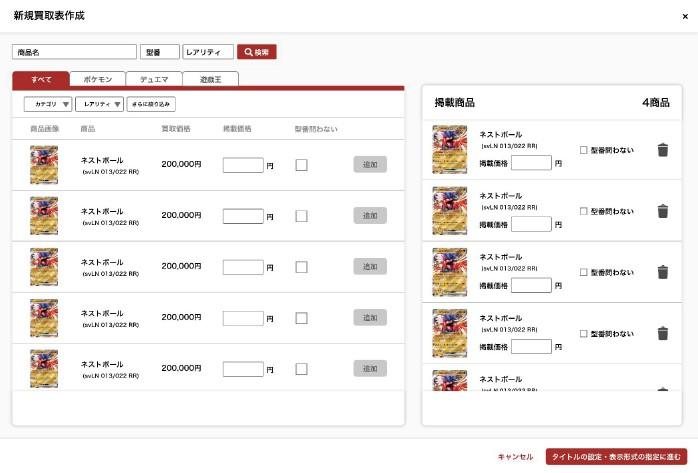698x473 pixels.
Task: Click the red 検索 search button
Action: point(257,52)
